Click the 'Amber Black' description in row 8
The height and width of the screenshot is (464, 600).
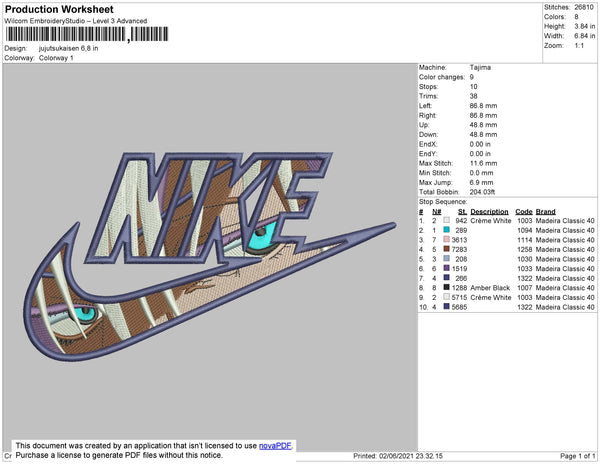[x=490, y=288]
